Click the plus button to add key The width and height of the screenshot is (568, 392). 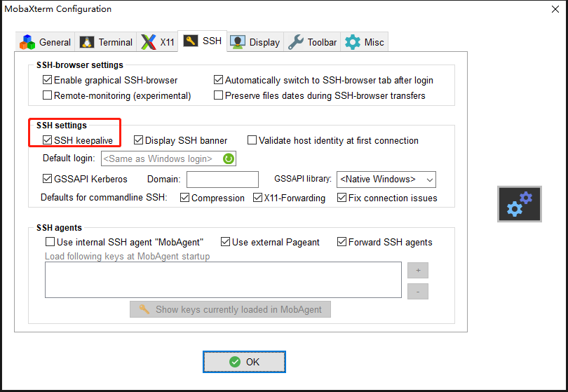tap(417, 270)
